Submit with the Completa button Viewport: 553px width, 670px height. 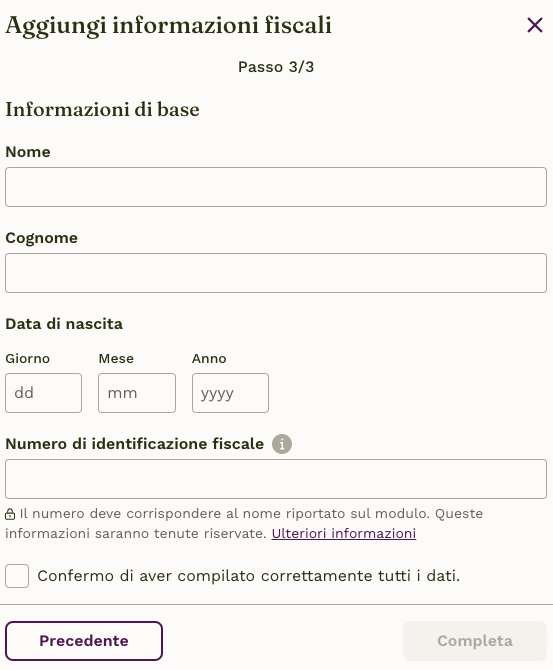pyautogui.click(x=475, y=641)
